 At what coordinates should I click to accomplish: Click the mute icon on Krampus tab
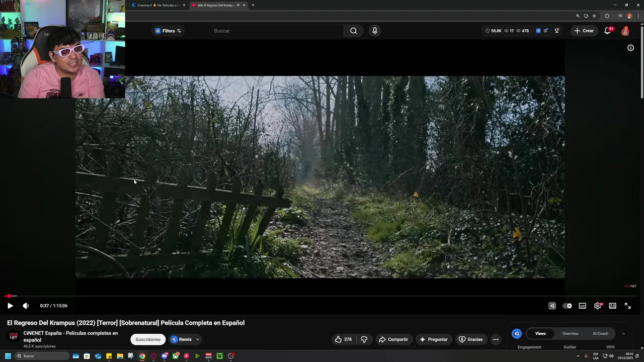(x=238, y=5)
